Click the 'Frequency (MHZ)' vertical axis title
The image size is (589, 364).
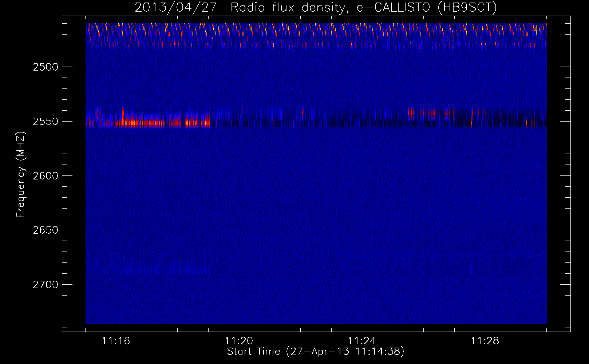21,175
